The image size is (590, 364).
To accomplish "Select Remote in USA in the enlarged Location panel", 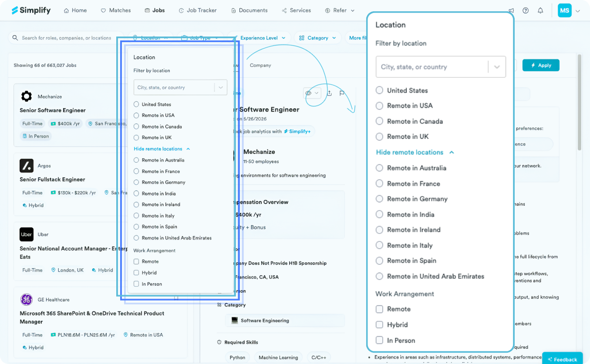I will [379, 106].
